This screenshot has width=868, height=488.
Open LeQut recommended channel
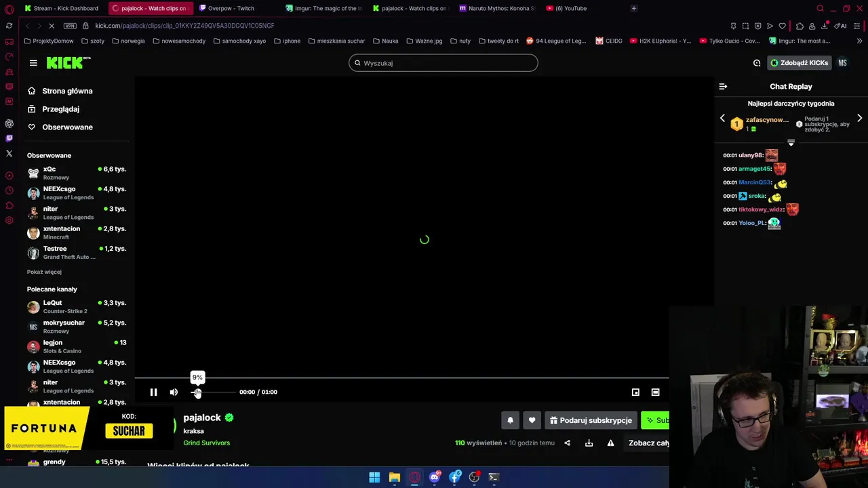pyautogui.click(x=77, y=306)
